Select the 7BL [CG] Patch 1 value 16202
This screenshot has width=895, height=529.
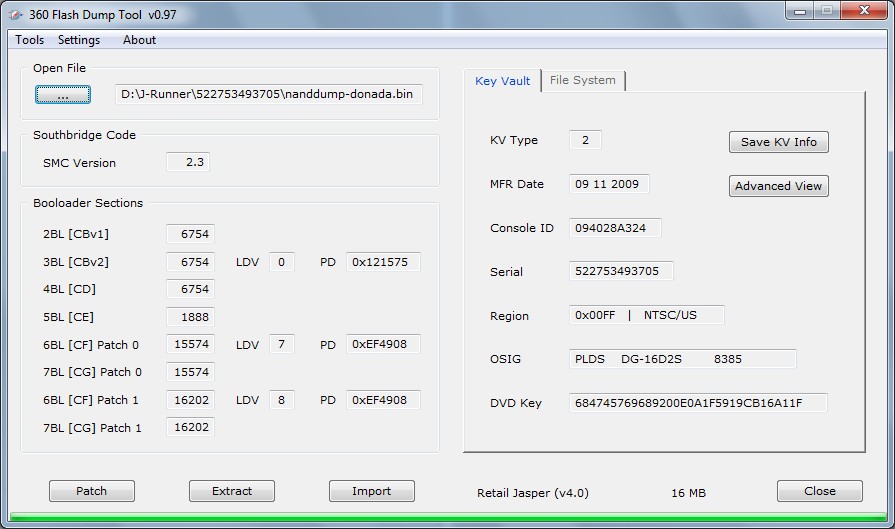pyautogui.click(x=191, y=427)
